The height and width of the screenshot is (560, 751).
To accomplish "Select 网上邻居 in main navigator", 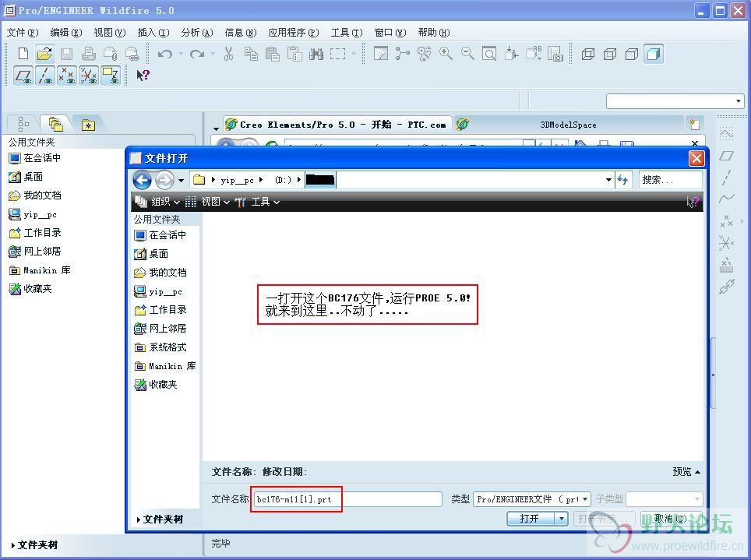I will click(35, 252).
